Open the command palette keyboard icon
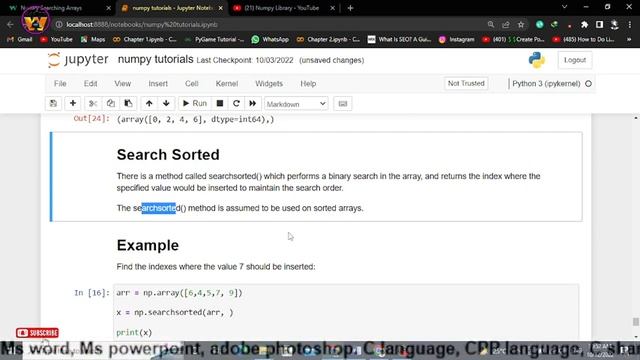640x360 pixels. 343,104
